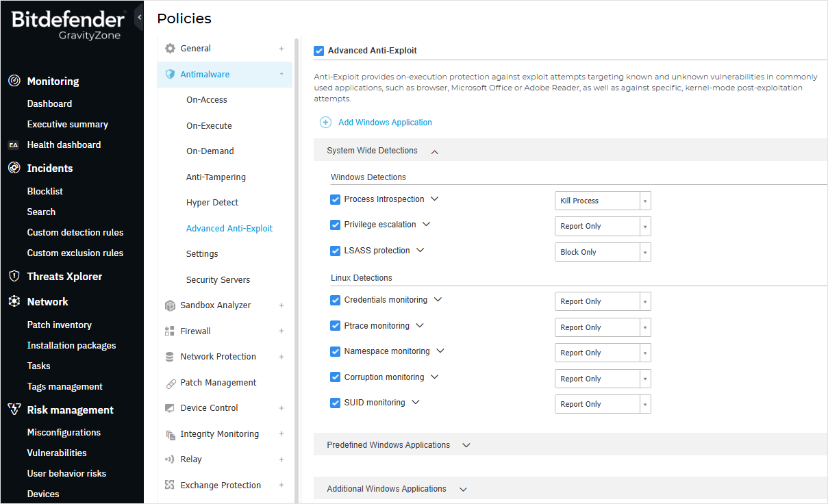Collapse the sidebar with the arrow
Screen dimensions: 828x504
coord(139,17)
